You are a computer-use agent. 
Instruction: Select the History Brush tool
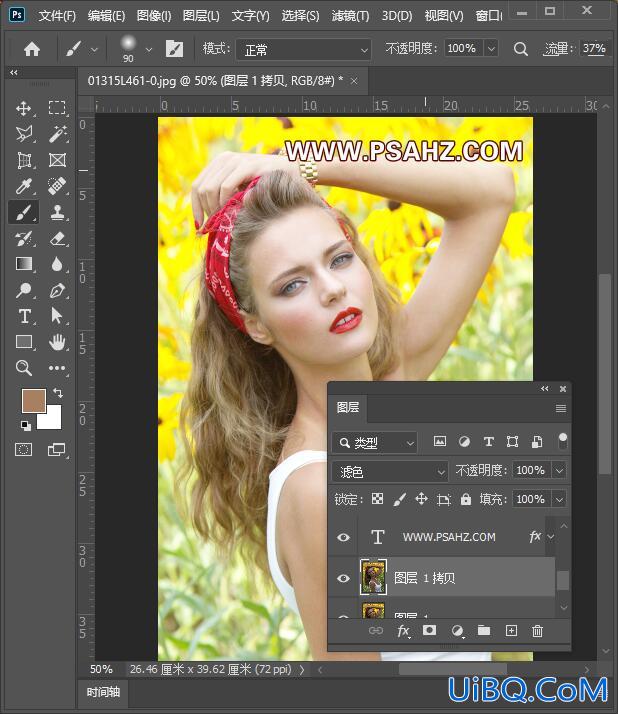click(x=24, y=238)
